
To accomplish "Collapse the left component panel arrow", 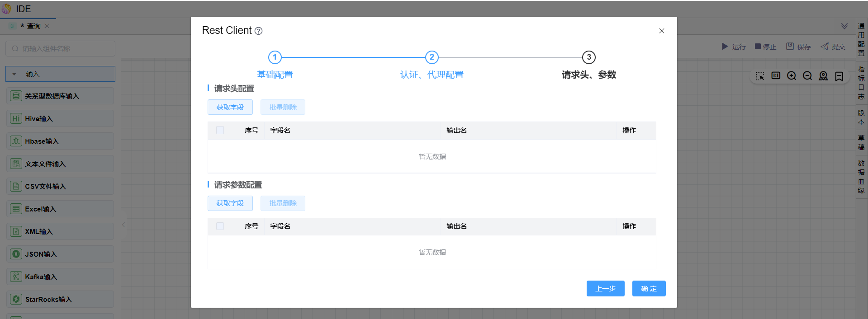I will (123, 225).
